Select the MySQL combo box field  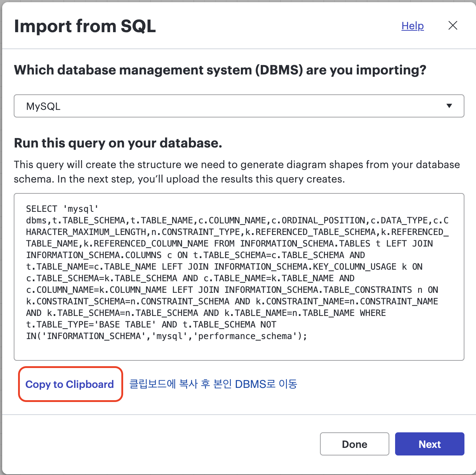coord(239,106)
